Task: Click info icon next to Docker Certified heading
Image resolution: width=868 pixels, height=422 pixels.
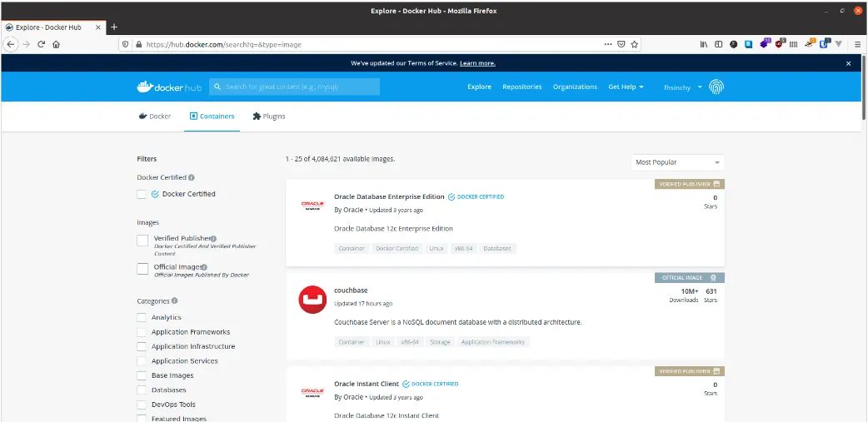Action: point(192,177)
